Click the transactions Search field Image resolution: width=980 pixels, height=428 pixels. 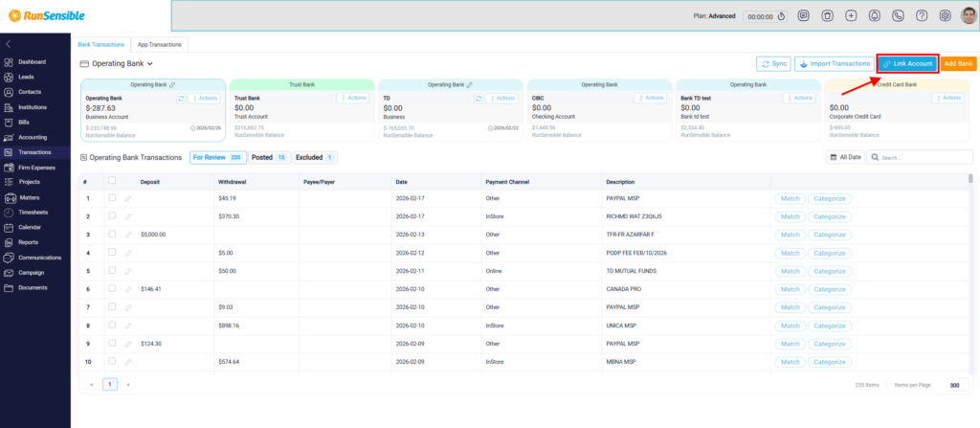[x=920, y=158]
